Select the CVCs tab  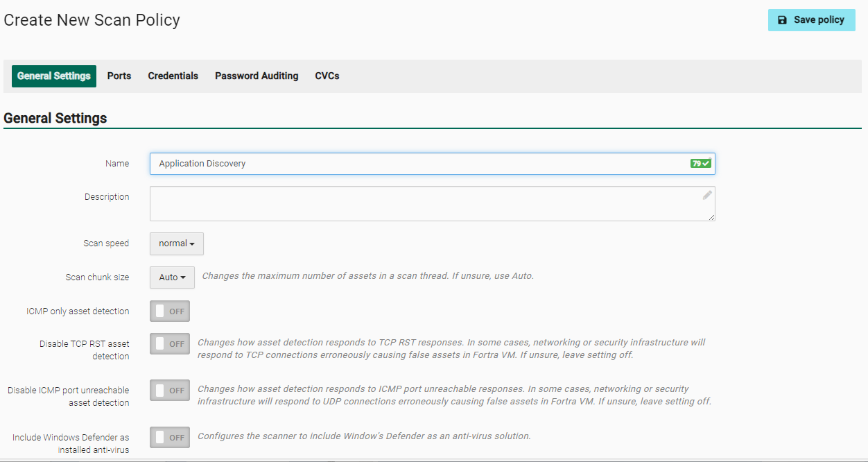(327, 76)
